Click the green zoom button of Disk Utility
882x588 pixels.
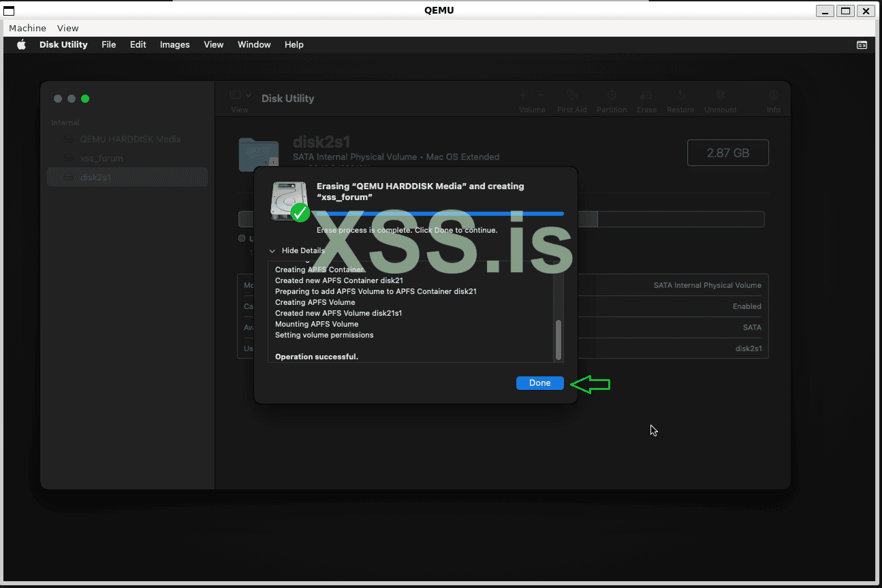pos(85,99)
